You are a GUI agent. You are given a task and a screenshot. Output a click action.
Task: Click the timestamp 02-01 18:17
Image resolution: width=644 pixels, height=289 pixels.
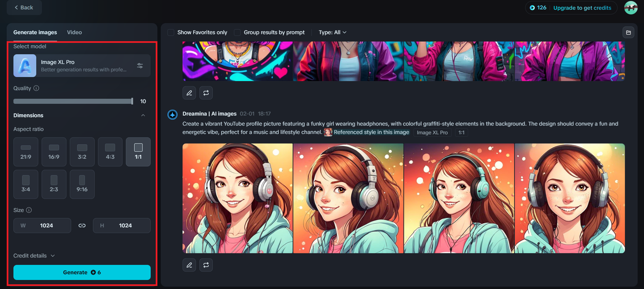pos(255,114)
